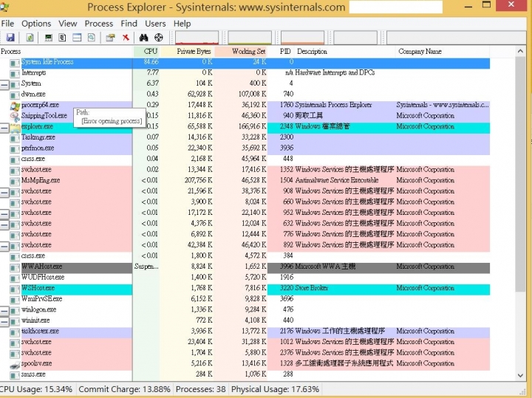Click the yellow commit history mini graph
Viewport: 532px width, 398px height.
[250, 38]
